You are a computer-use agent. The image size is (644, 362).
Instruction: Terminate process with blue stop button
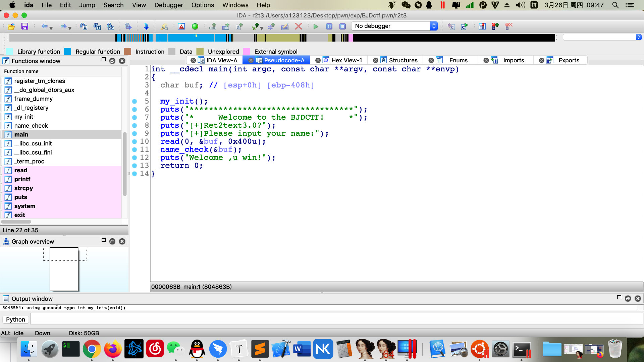(342, 26)
